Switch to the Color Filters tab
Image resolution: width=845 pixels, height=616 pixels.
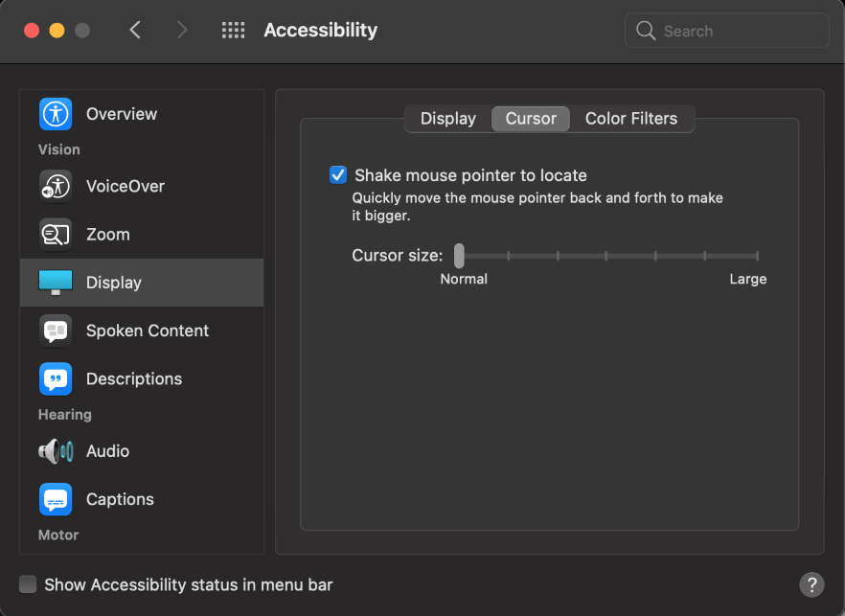point(631,119)
